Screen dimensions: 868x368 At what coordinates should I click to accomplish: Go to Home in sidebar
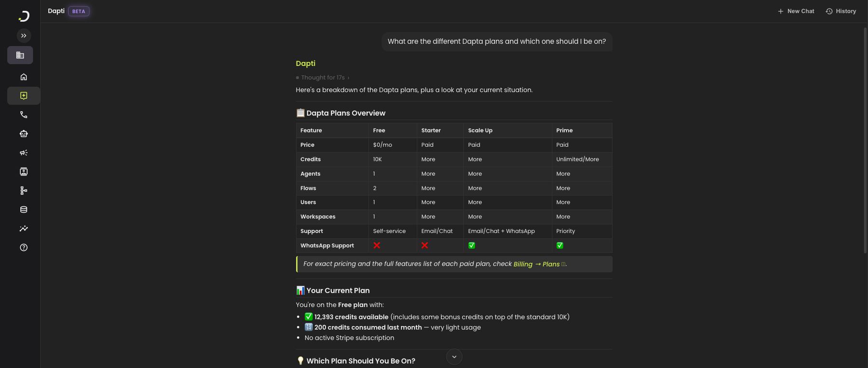tap(24, 77)
